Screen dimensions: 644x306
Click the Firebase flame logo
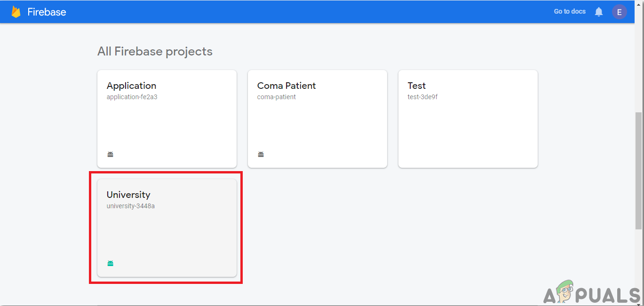(x=16, y=12)
